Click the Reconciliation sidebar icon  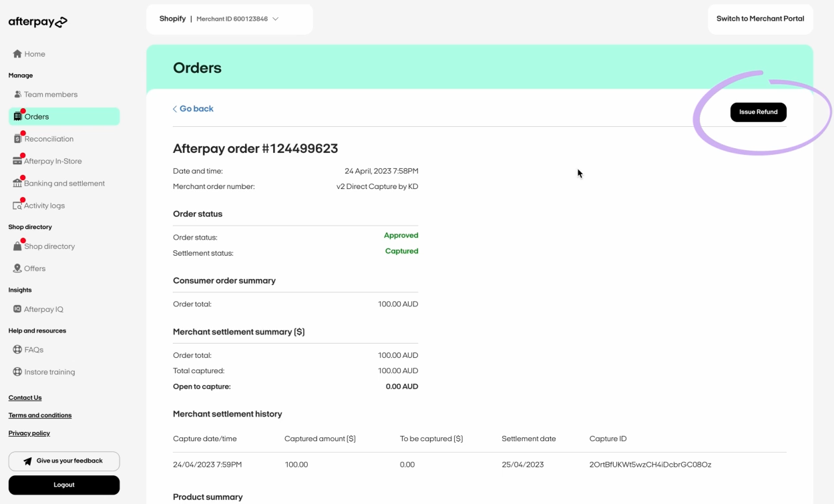coord(18,139)
